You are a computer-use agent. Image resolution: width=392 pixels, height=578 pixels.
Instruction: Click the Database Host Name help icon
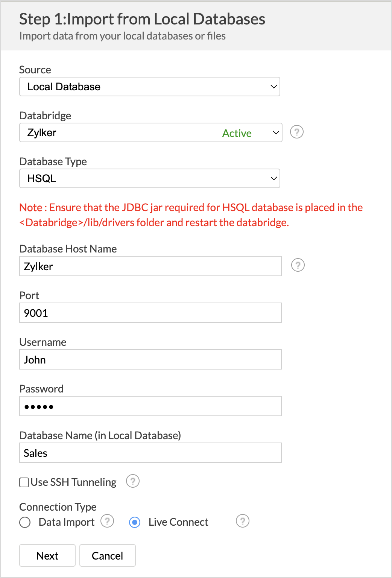point(298,265)
